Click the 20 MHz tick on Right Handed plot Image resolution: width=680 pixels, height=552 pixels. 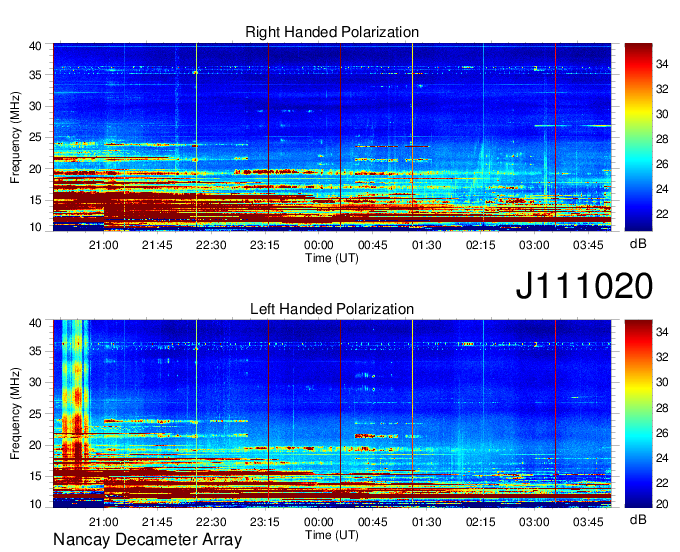[35, 169]
